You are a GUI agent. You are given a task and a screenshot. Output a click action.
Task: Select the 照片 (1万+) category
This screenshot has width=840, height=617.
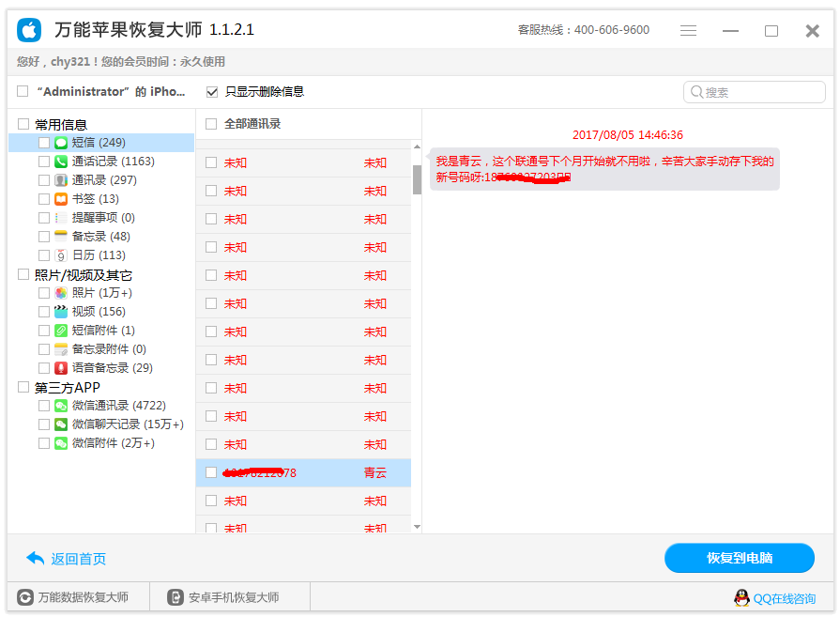click(x=101, y=293)
